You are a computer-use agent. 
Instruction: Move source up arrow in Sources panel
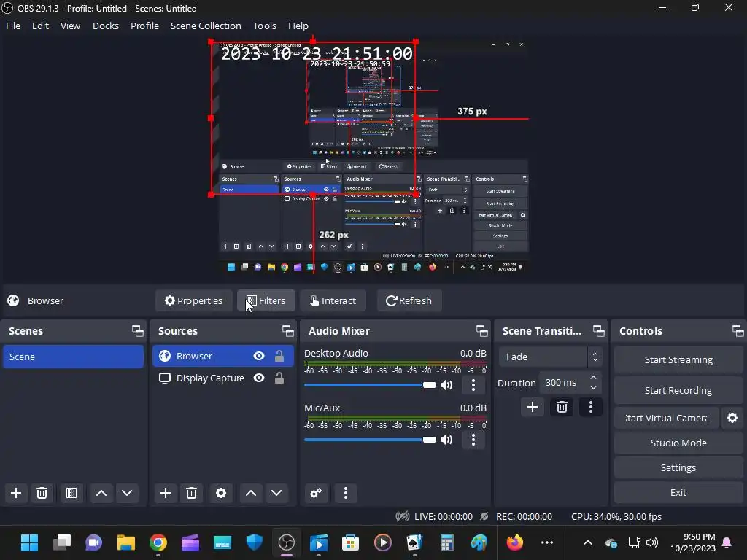point(251,493)
